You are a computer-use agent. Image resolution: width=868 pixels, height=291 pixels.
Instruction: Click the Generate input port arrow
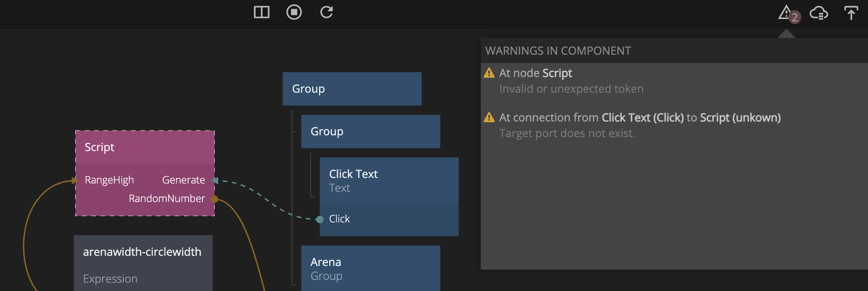tap(215, 181)
